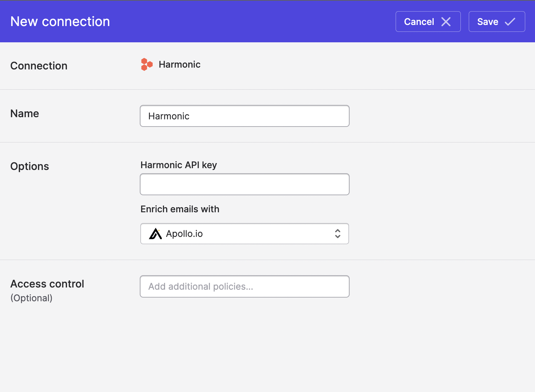
Task: Open the Enrich emails with dropdown
Action: [244, 234]
